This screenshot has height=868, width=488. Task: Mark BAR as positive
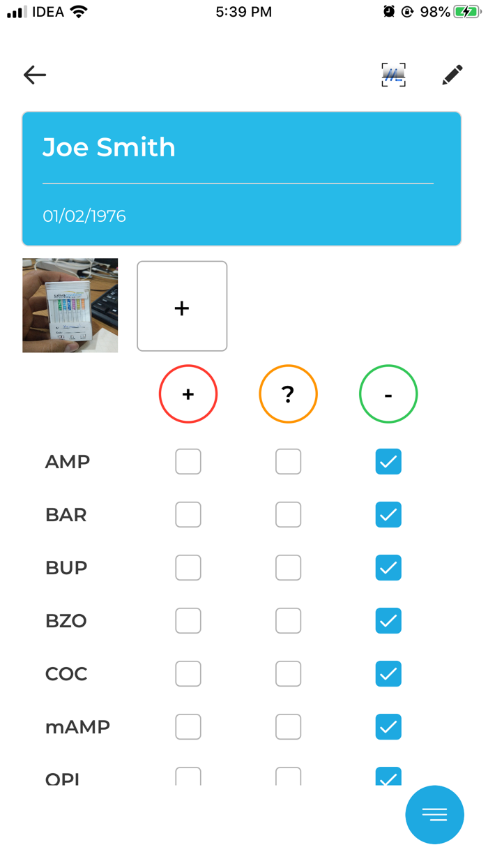(x=188, y=514)
